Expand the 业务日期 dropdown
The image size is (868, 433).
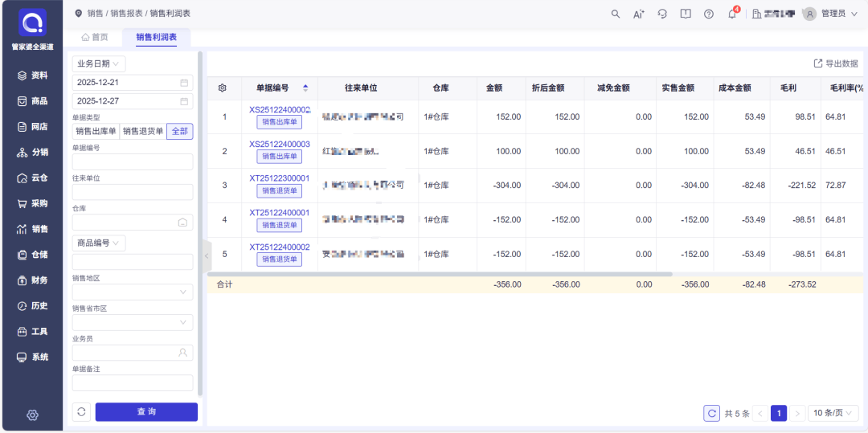[x=99, y=63]
